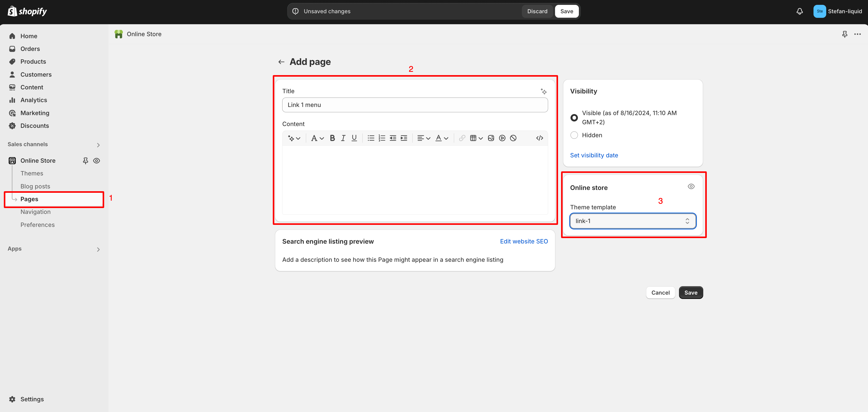This screenshot has width=868, height=412.
Task: Expand the Sales channels section
Action: pos(98,145)
